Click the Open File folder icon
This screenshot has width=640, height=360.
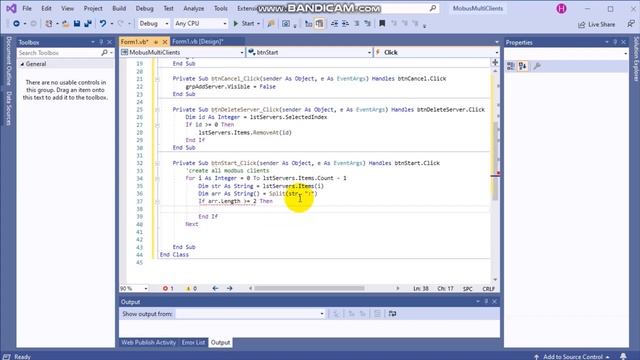click(x=66, y=24)
